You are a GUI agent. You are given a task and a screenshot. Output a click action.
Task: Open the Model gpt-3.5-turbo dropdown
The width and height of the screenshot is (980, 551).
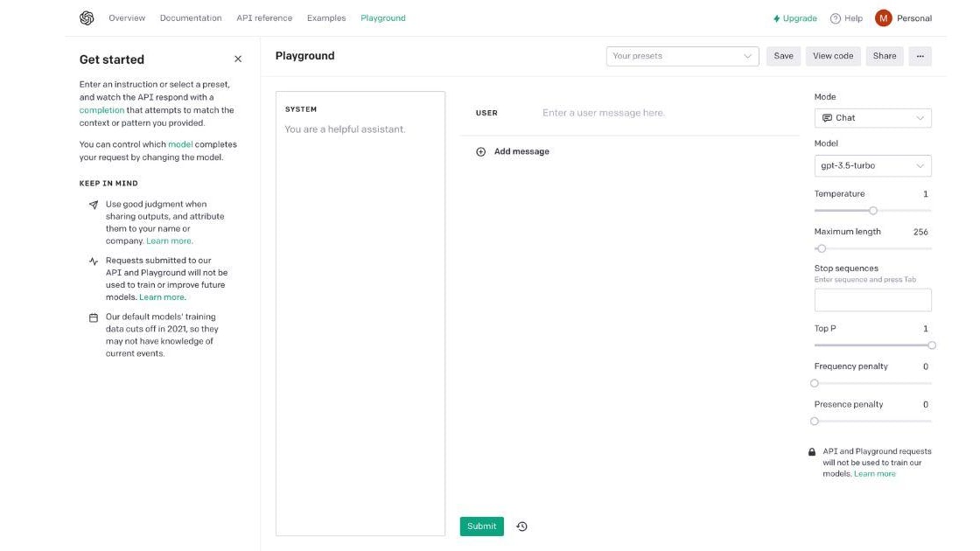pyautogui.click(x=872, y=165)
